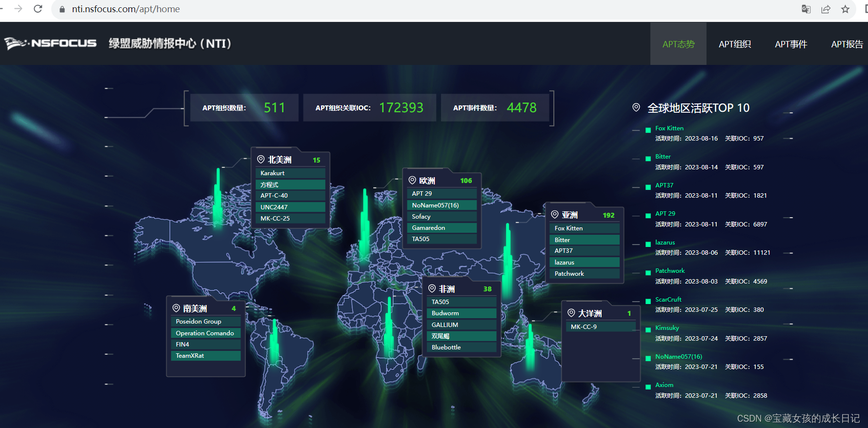This screenshot has height=428, width=868.
Task: Select TeamXRat in the 南美洲 panel
Action: click(206, 356)
